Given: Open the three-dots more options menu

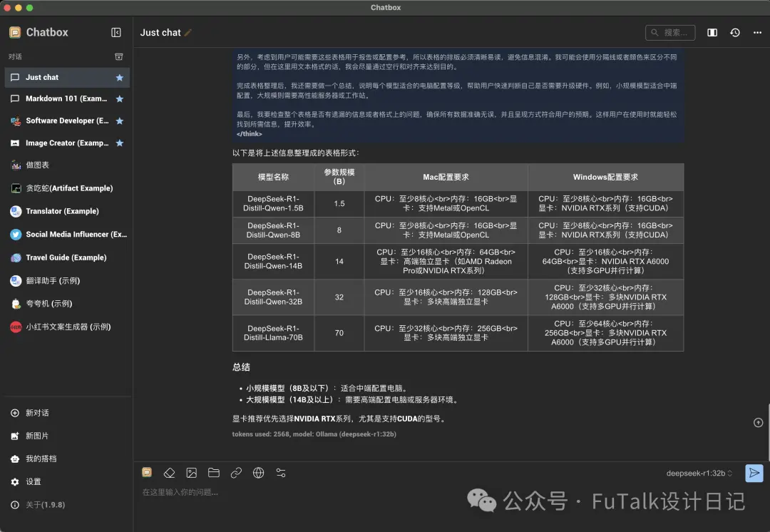Looking at the screenshot, I should 757,32.
